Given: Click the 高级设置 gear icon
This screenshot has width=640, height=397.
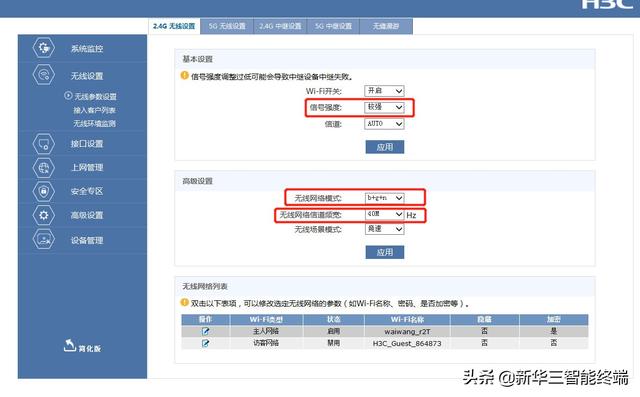Looking at the screenshot, I should (43, 215).
